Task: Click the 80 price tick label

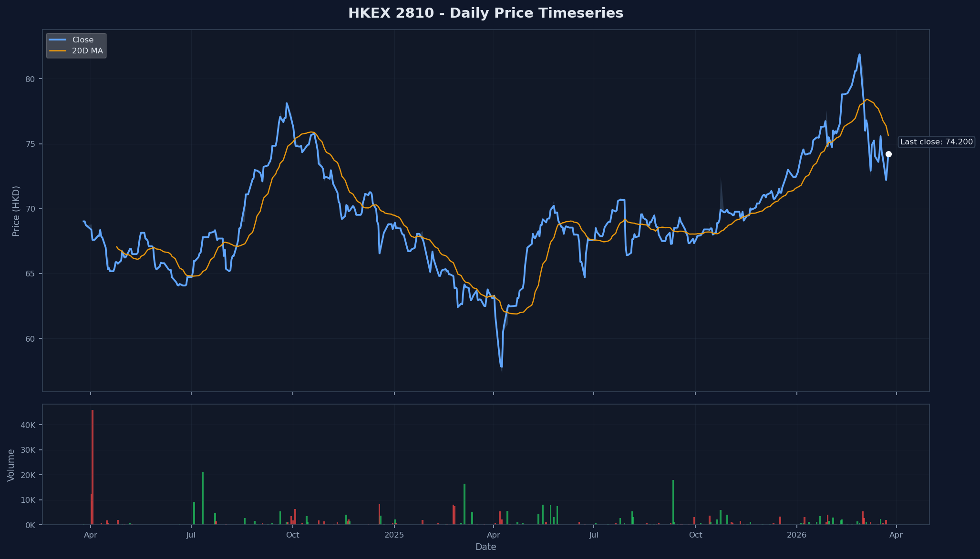Action: [x=31, y=79]
